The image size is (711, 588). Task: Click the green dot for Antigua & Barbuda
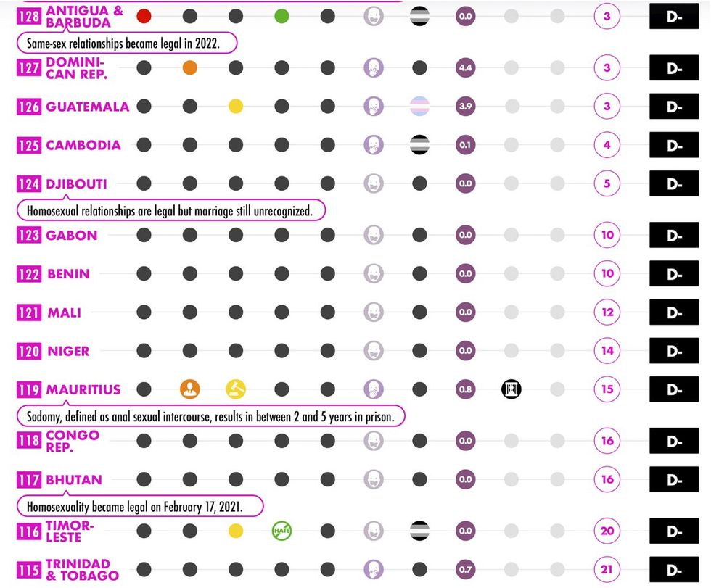point(281,16)
